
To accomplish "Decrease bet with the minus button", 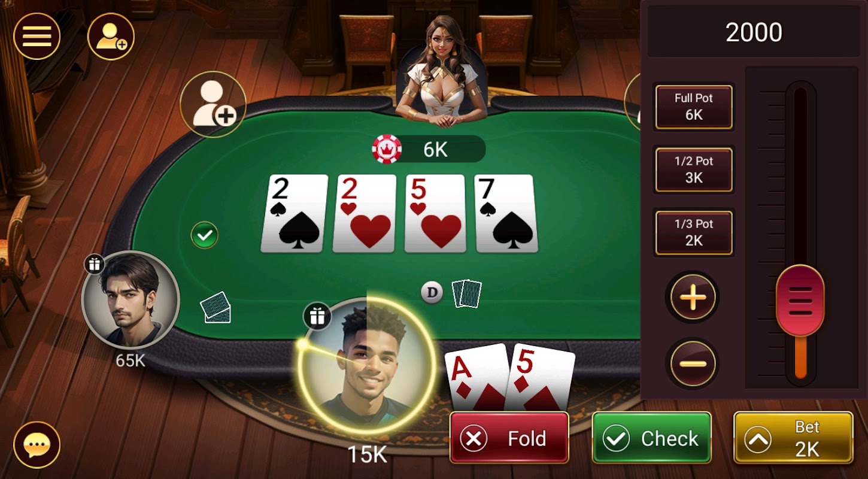I will pos(693,363).
